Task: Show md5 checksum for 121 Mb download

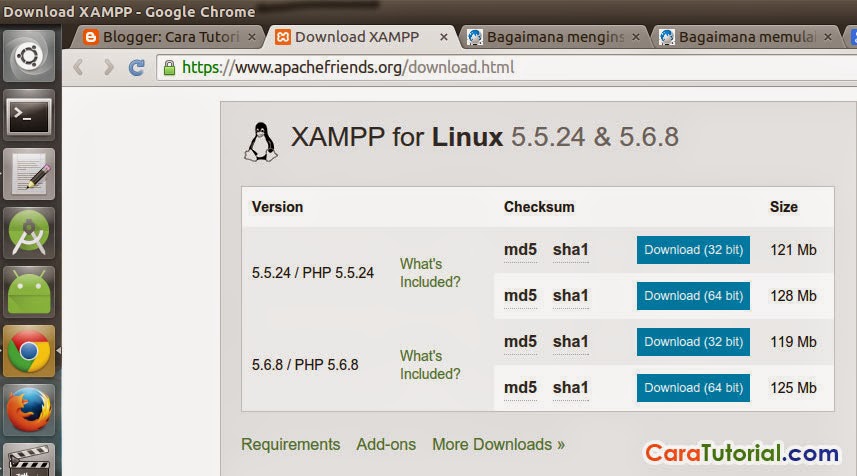Action: 520,250
